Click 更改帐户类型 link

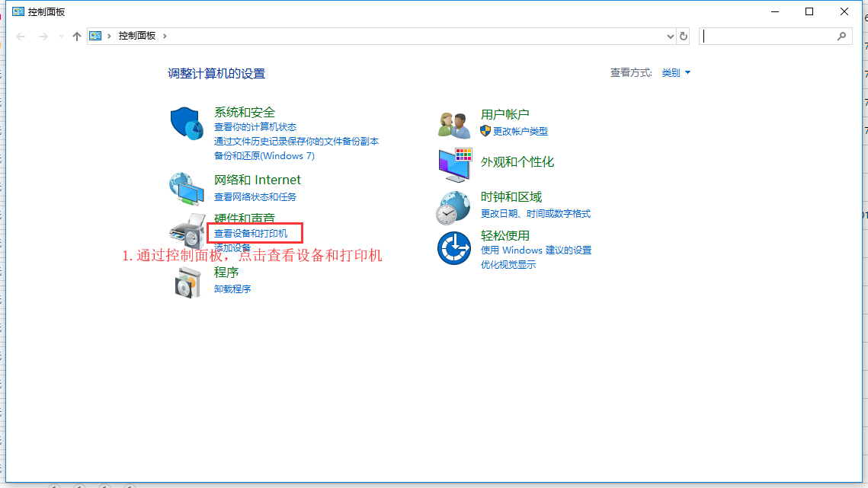pyautogui.click(x=520, y=132)
